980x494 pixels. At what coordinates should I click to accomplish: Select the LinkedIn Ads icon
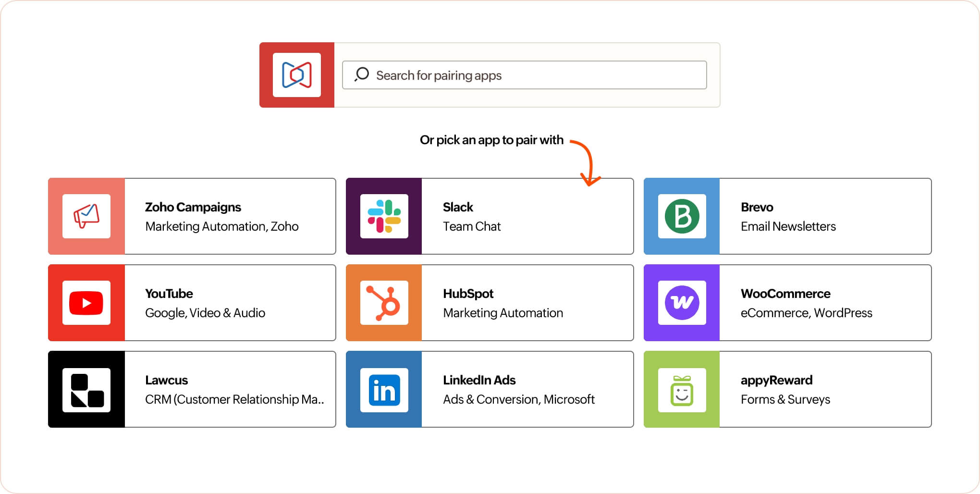coord(384,389)
